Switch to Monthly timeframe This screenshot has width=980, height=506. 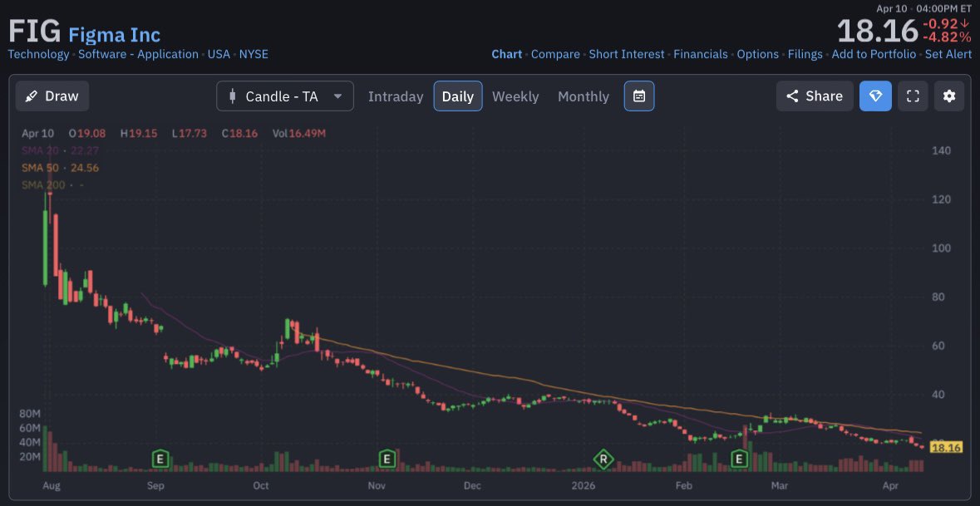(584, 96)
